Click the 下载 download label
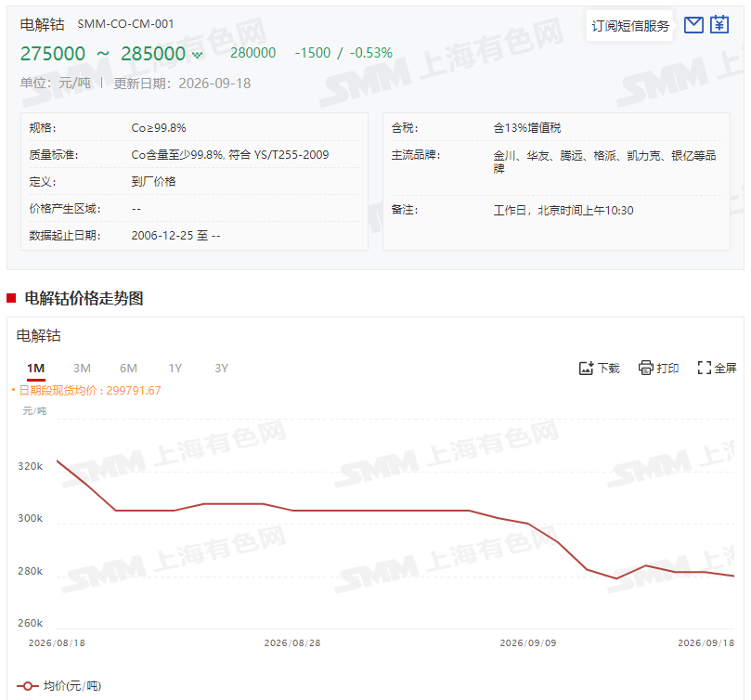This screenshot has width=751, height=700. click(x=609, y=368)
